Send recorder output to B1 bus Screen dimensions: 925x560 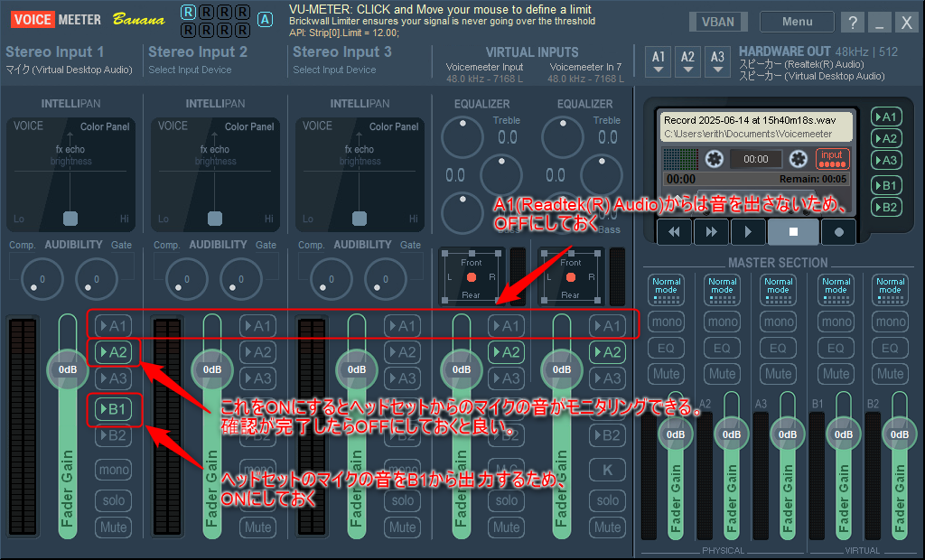(886, 185)
